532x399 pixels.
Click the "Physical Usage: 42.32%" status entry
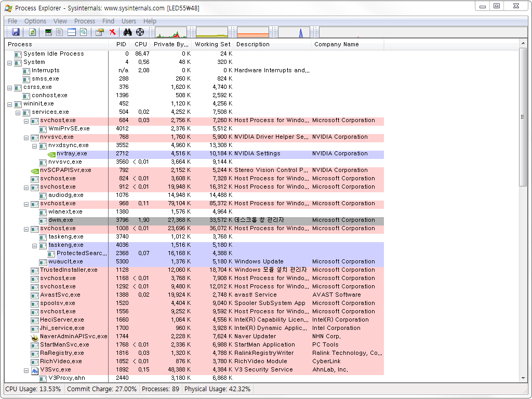[218, 389]
